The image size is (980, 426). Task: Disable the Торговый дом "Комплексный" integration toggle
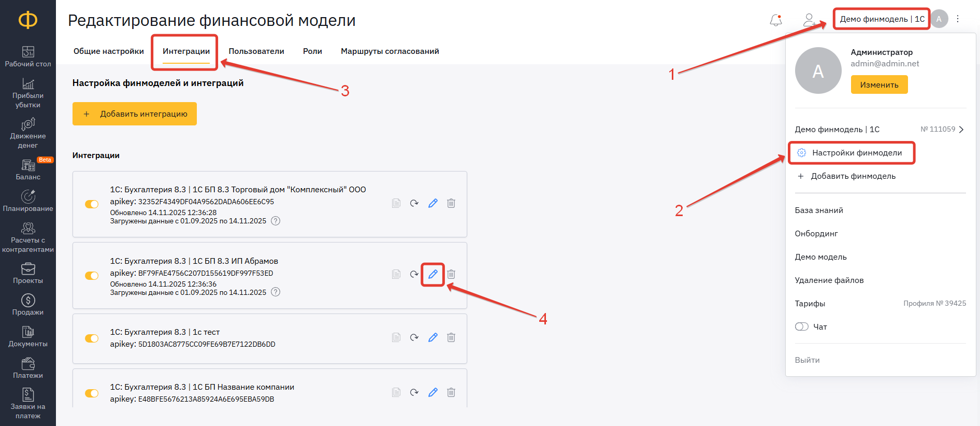click(x=92, y=204)
